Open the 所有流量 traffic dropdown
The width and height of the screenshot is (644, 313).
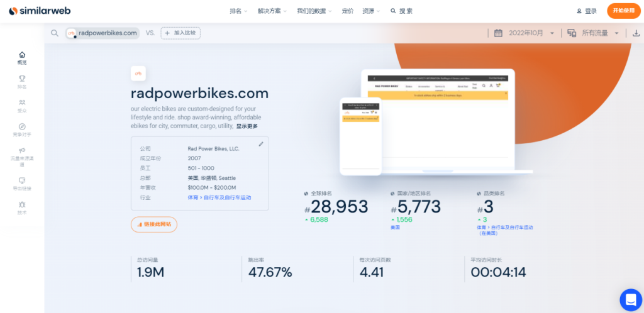click(600, 33)
